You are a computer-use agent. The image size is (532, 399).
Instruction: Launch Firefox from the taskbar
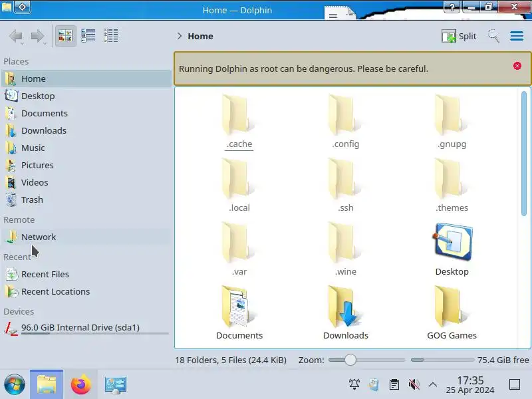(x=80, y=385)
